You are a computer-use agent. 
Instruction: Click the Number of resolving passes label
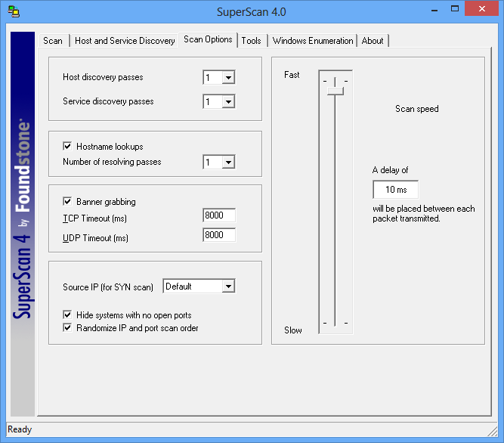[x=112, y=162]
